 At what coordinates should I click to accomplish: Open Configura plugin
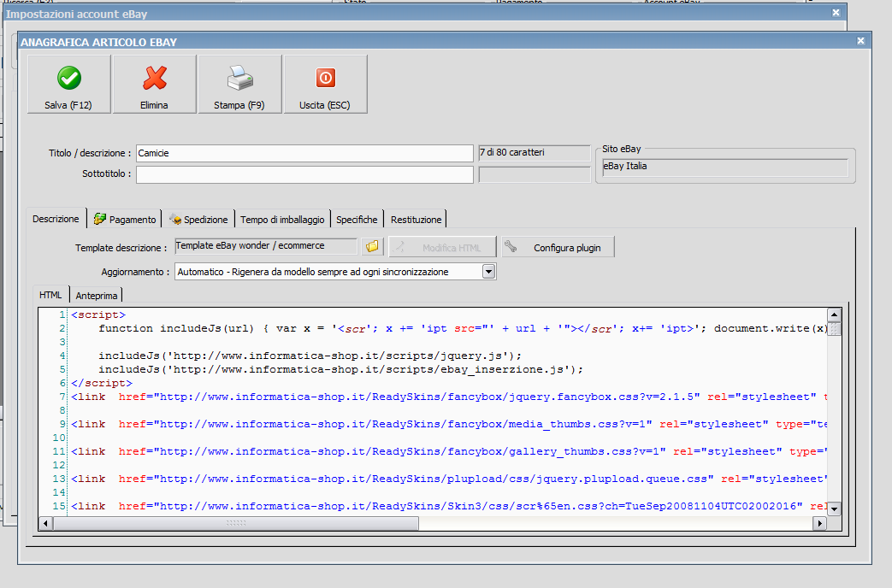[x=558, y=247]
